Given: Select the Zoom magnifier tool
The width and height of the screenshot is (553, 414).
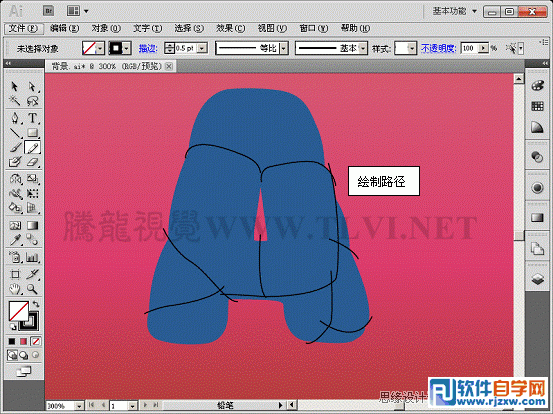Looking at the screenshot, I should (x=32, y=289).
